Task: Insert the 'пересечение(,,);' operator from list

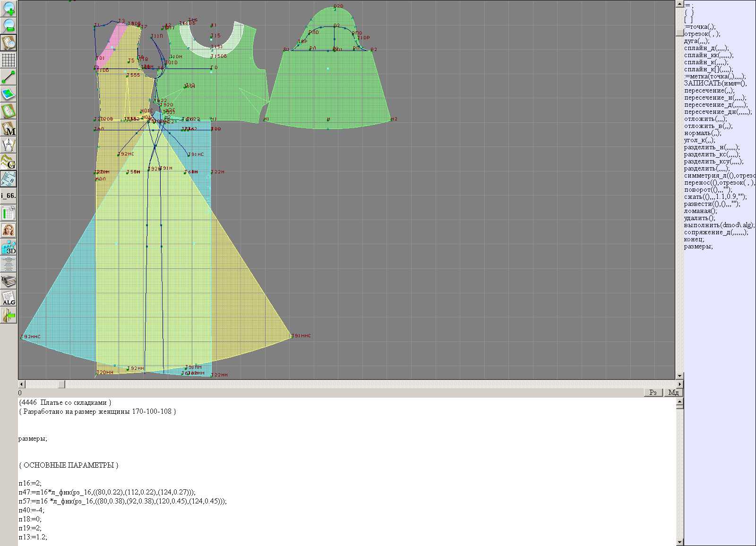Action: pyautogui.click(x=709, y=91)
